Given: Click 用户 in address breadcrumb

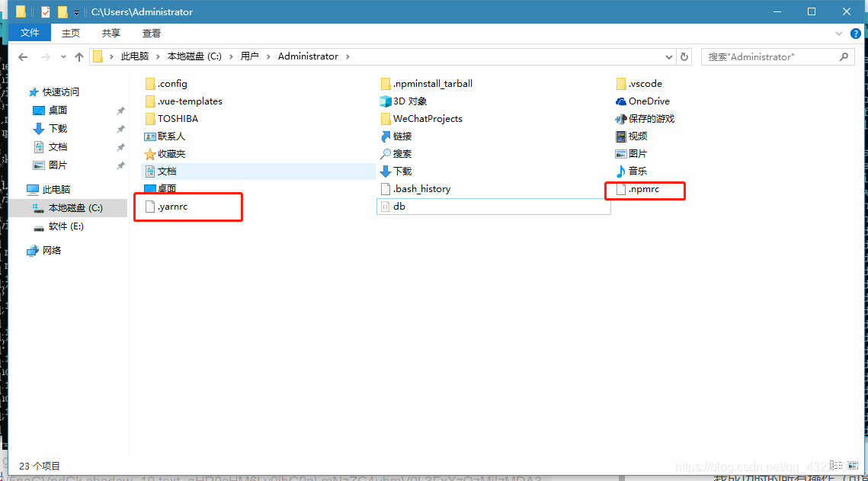Looking at the screenshot, I should (x=250, y=56).
